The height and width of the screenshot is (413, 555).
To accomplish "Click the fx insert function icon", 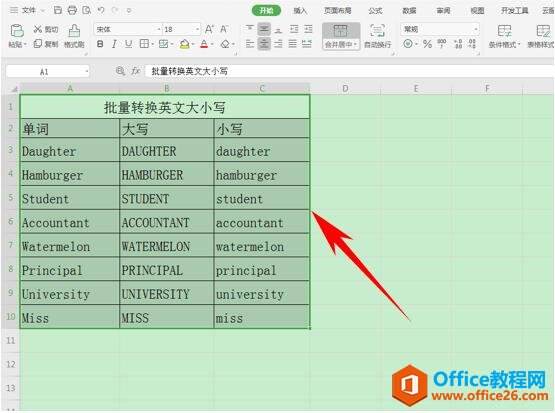I will (x=136, y=71).
